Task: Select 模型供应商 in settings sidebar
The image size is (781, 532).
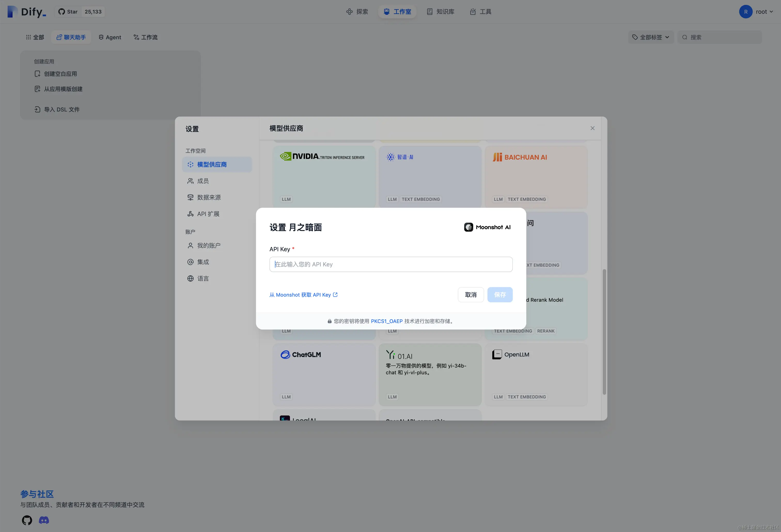Action: point(217,165)
